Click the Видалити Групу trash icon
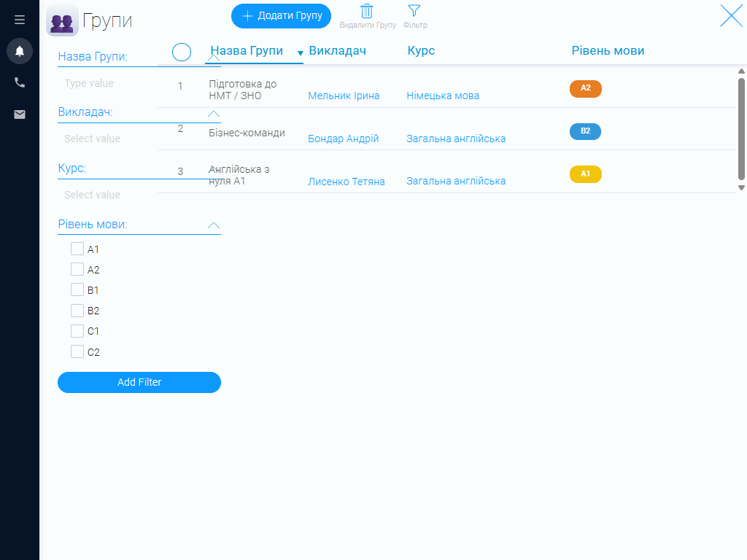 tap(367, 12)
